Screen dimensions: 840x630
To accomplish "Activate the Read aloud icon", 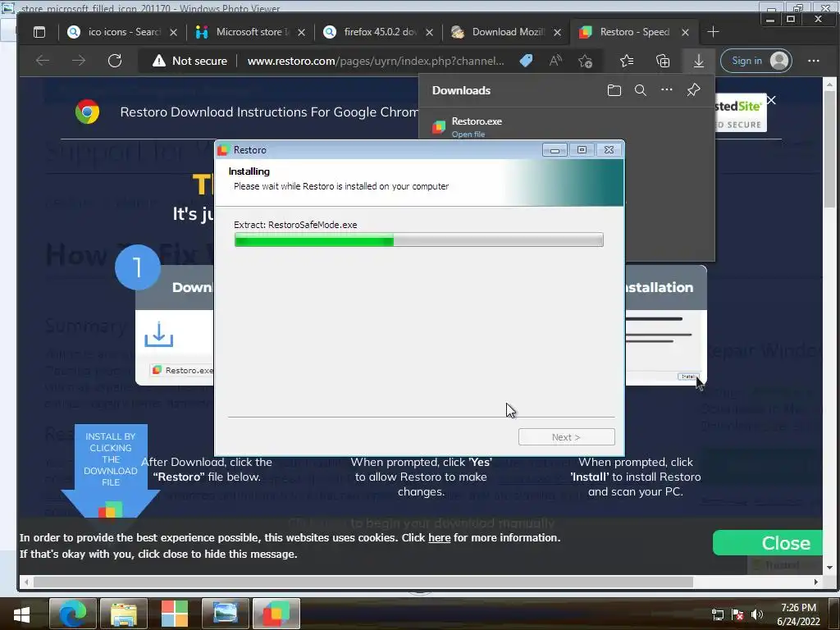I will [x=555, y=61].
